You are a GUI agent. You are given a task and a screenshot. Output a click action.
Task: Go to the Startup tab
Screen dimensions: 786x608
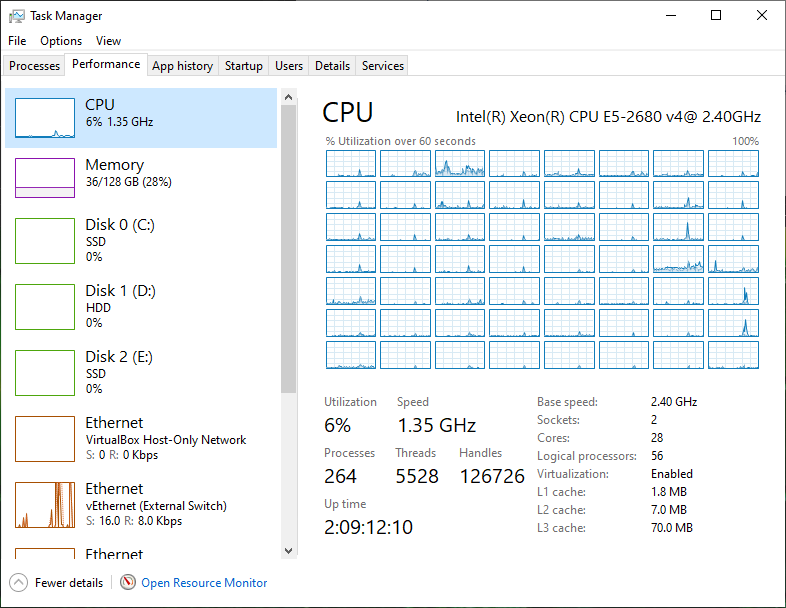click(243, 66)
